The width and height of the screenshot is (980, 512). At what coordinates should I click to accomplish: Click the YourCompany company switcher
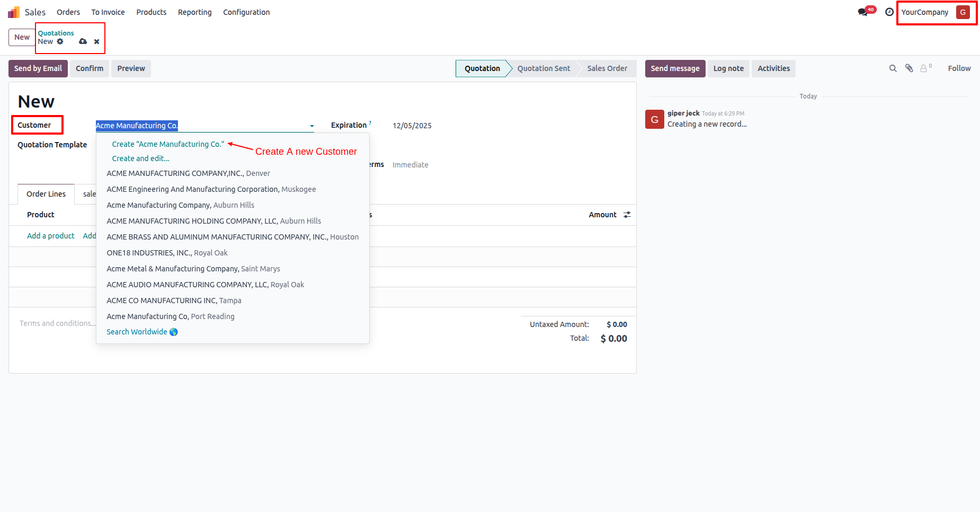tap(925, 12)
